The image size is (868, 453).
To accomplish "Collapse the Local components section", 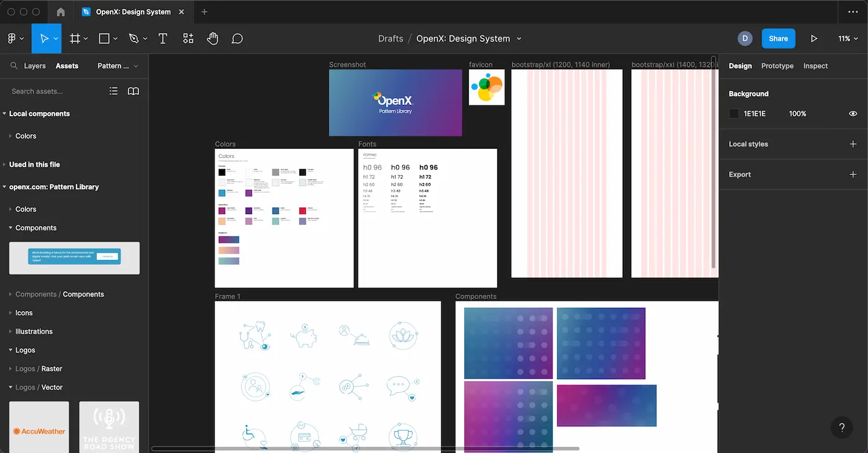I will (x=4, y=114).
